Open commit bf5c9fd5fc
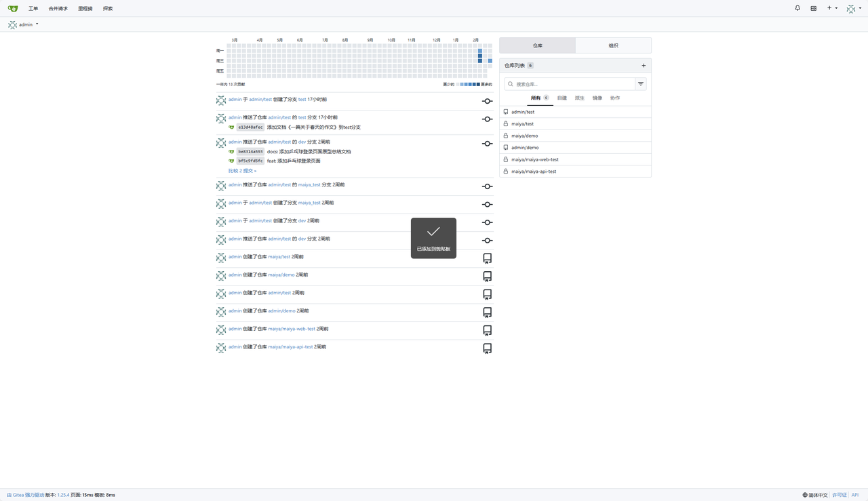This screenshot has width=868, height=501. click(250, 161)
